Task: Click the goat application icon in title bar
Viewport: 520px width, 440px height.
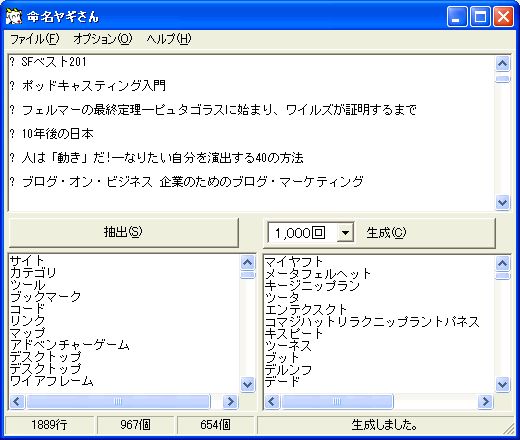Action: [14, 16]
